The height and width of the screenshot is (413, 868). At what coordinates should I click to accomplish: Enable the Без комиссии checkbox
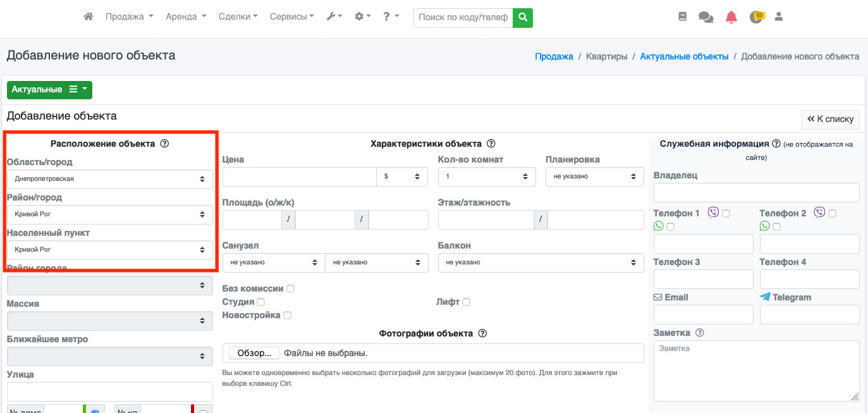290,289
